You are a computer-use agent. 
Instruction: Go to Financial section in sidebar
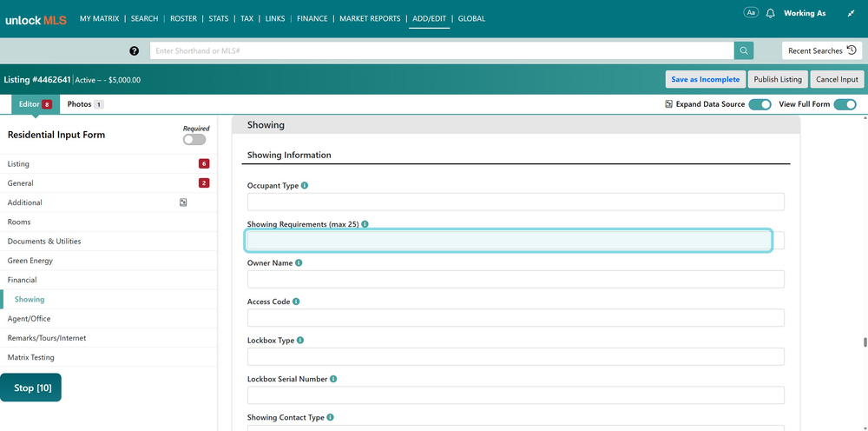pos(108,281)
